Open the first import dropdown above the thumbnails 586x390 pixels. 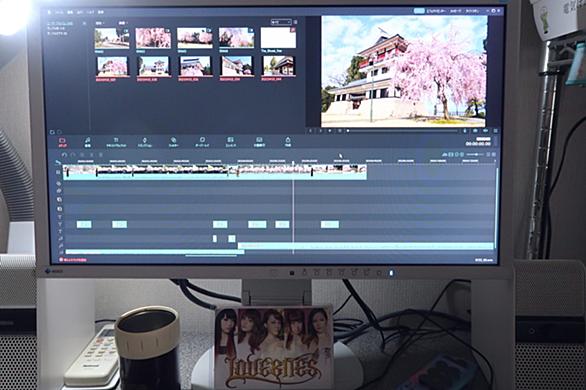[x=100, y=23]
